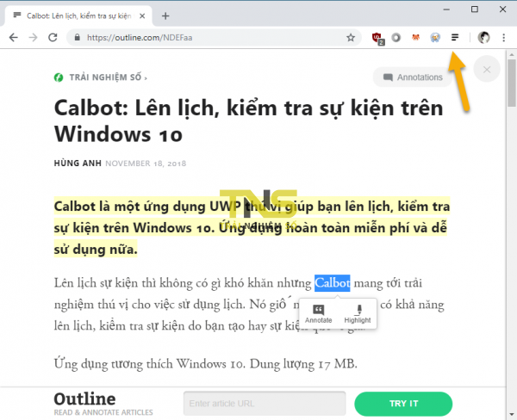Open the Trải Nghiệm Số source link

[108, 77]
